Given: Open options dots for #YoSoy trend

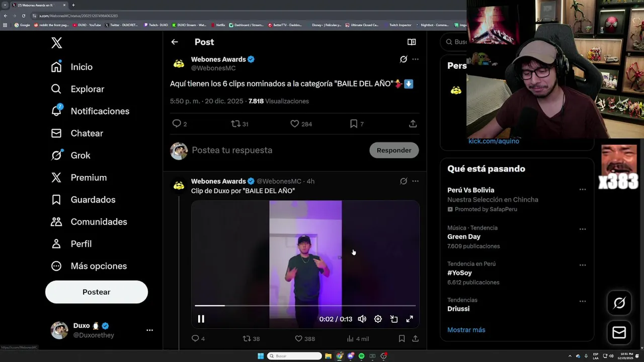Looking at the screenshot, I should pos(583,265).
